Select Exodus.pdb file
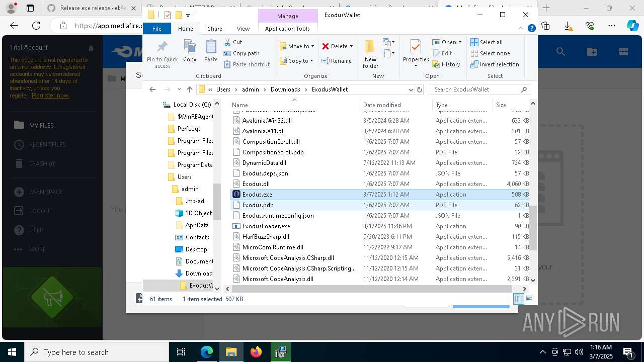The image size is (644, 362). click(258, 205)
